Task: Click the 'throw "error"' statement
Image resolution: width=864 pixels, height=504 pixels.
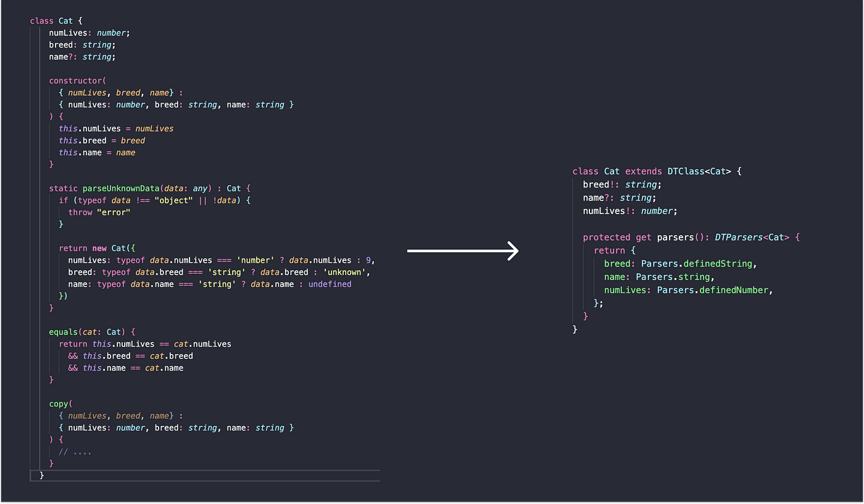Action: [x=99, y=212]
